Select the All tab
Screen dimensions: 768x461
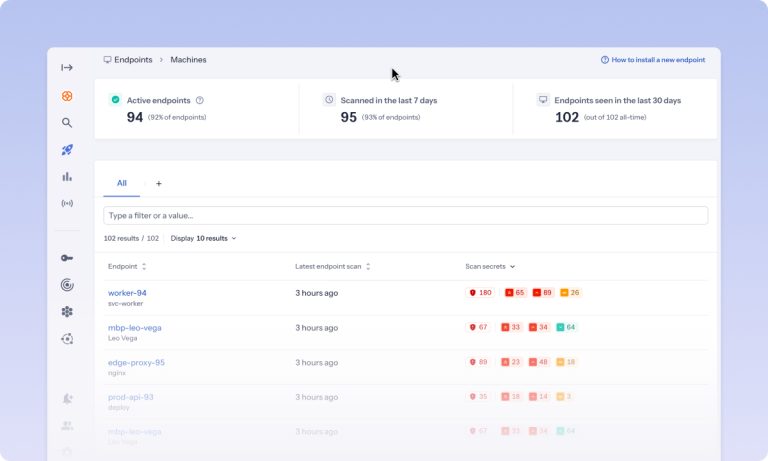(121, 183)
